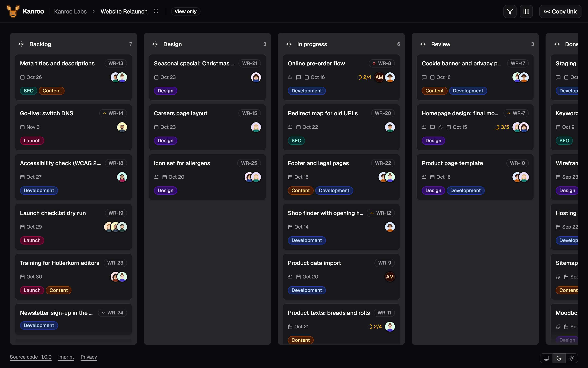The height and width of the screenshot is (368, 588).
Task: Click the Kanroo fox logo
Action: click(13, 11)
